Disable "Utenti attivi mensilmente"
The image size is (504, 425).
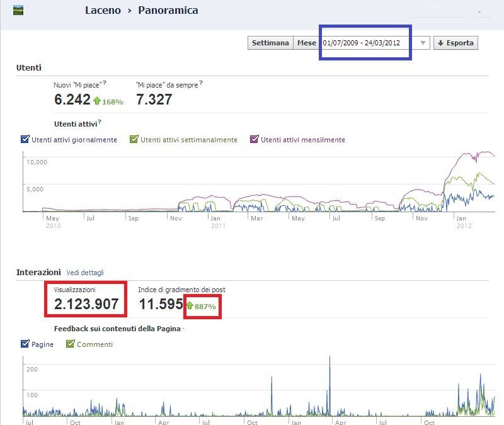click(x=255, y=140)
